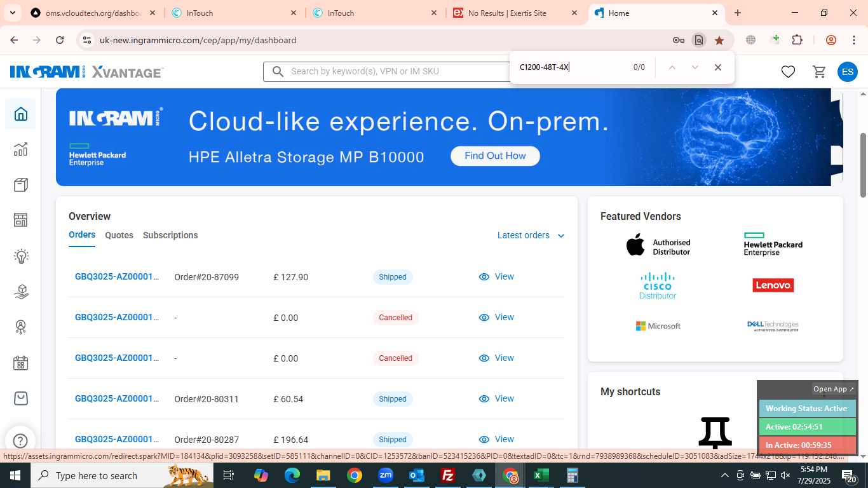
Task: Open the tab search dropdown arrow
Action: click(13, 13)
